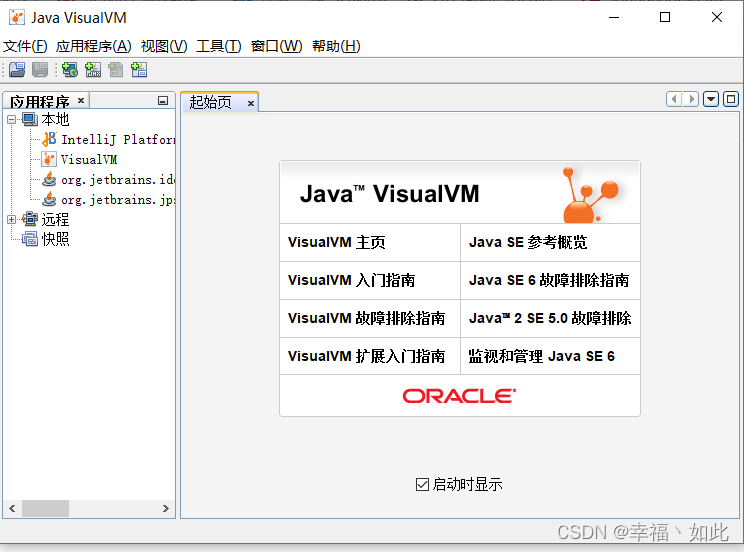Close the 应用程序 panel tab

tap(81, 101)
